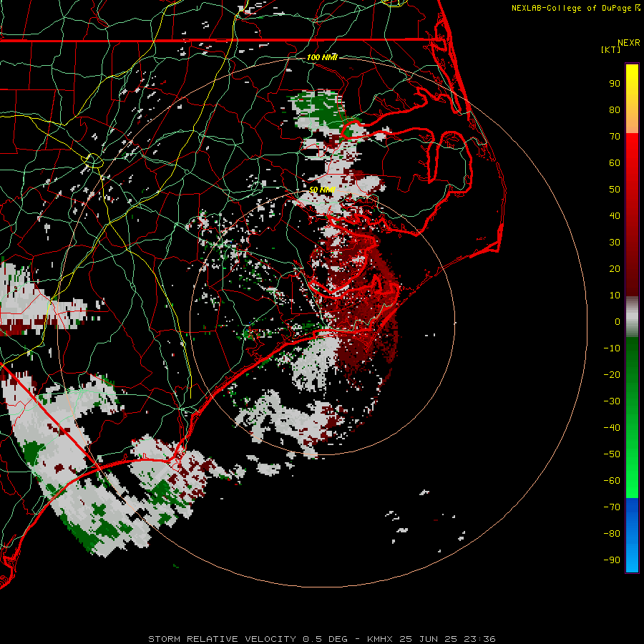Click the 100 NMI range ring label
This screenshot has height=644, width=644.
(x=321, y=57)
